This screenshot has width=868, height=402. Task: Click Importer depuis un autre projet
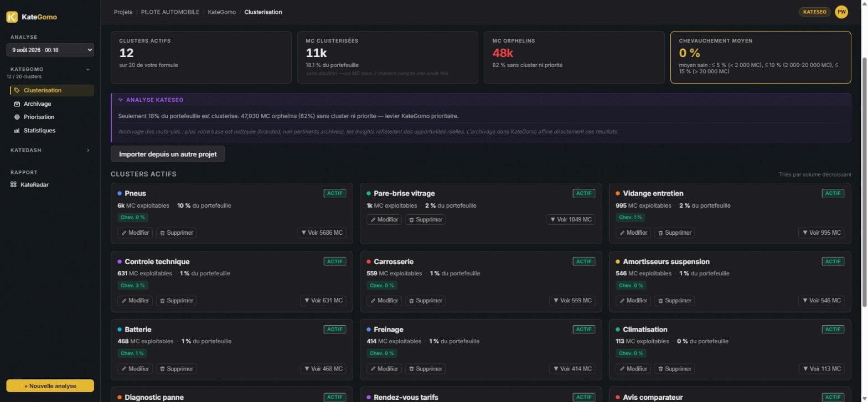168,153
